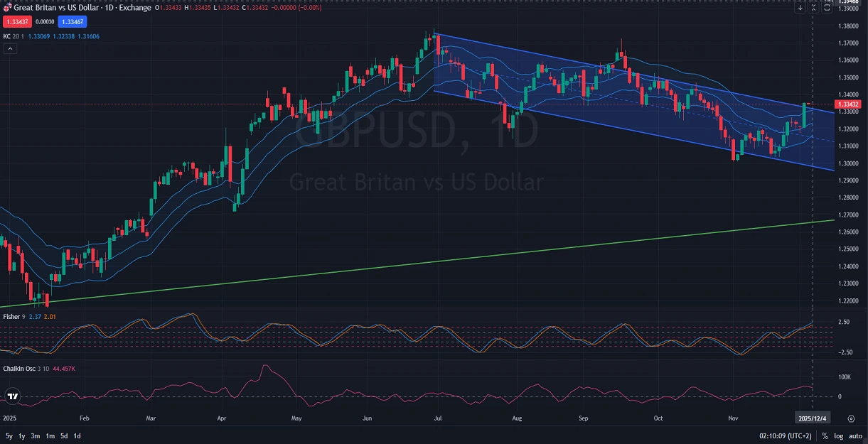Enter fullscreen mode using the brackets icon
This screenshot has height=444, width=868.
(827, 7)
